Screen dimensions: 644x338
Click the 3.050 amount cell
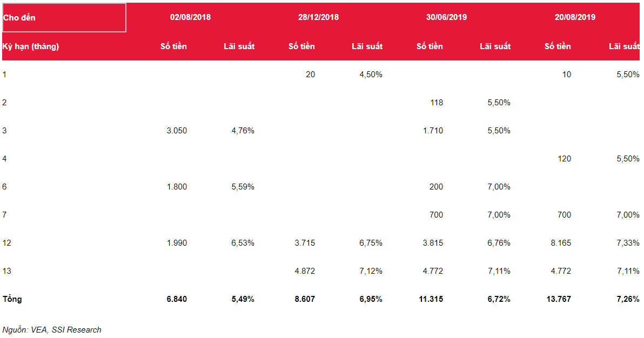pyautogui.click(x=177, y=131)
